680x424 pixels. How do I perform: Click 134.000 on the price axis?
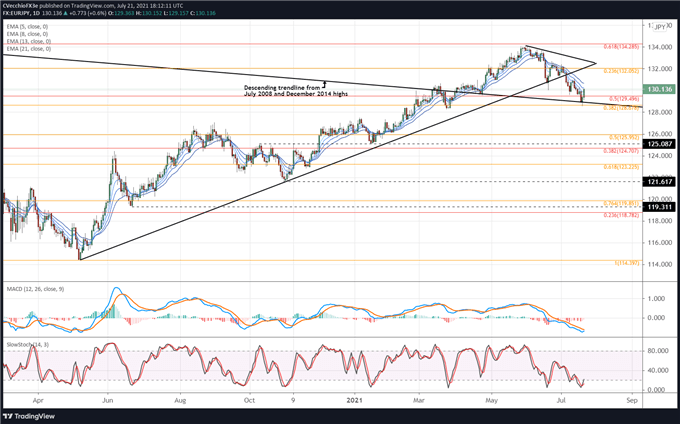click(660, 47)
